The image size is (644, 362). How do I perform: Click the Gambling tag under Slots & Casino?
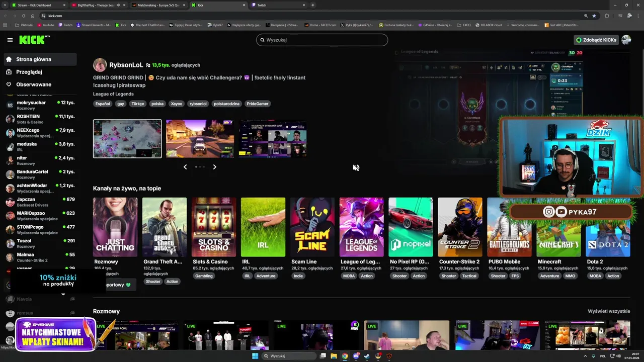pos(204,276)
